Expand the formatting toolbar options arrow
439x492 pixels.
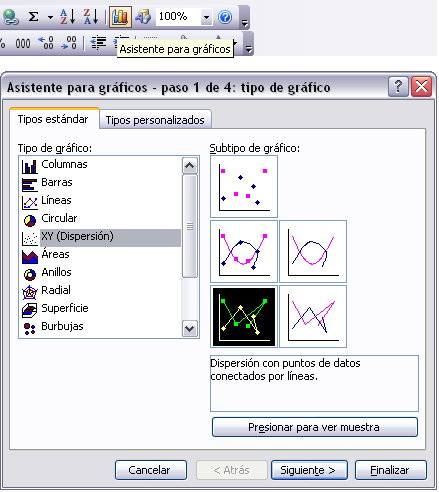[249, 44]
